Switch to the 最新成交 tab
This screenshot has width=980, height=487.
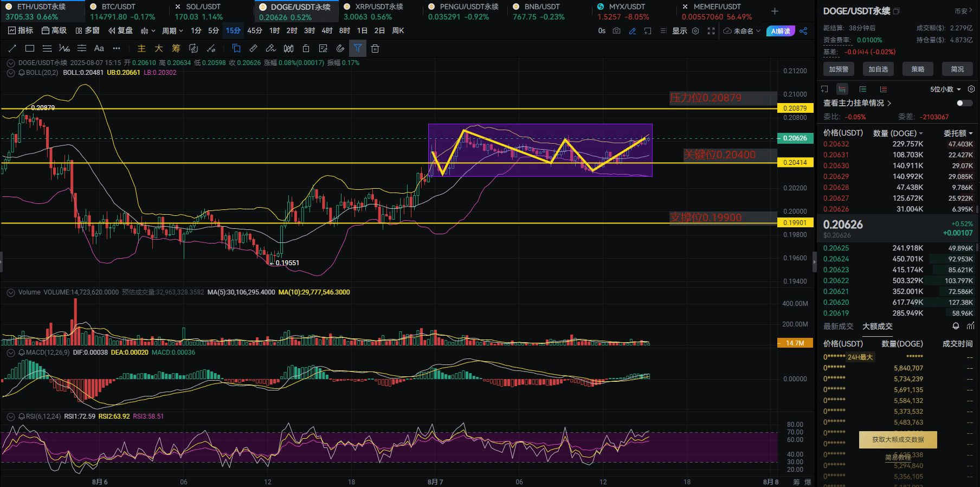tap(838, 326)
